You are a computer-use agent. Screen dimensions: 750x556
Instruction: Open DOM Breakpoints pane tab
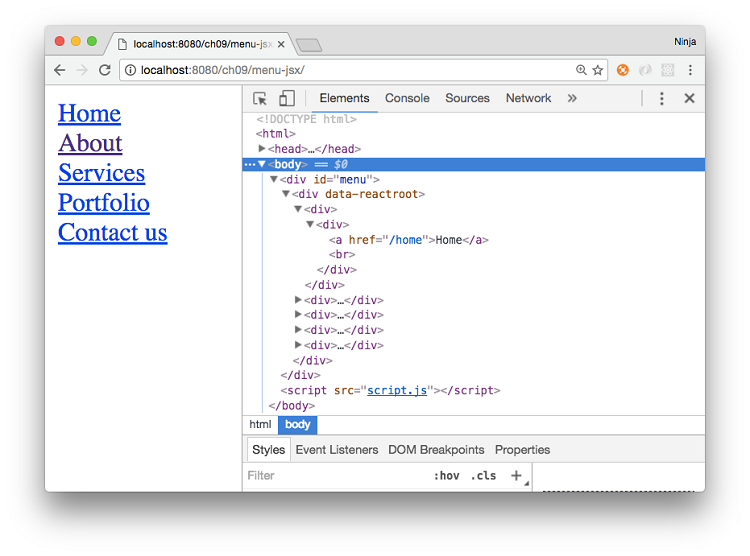pyautogui.click(x=436, y=450)
